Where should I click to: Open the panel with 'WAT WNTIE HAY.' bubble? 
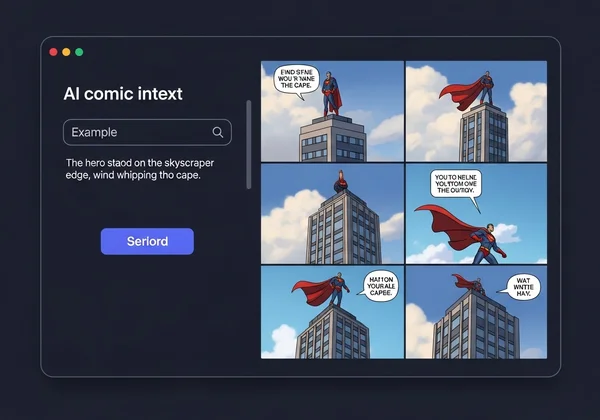tap(476, 312)
